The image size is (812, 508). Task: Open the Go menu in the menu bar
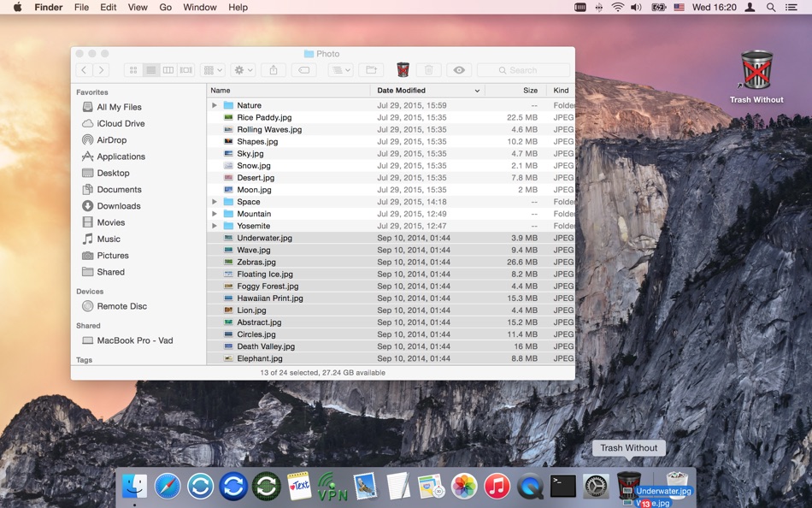(165, 7)
